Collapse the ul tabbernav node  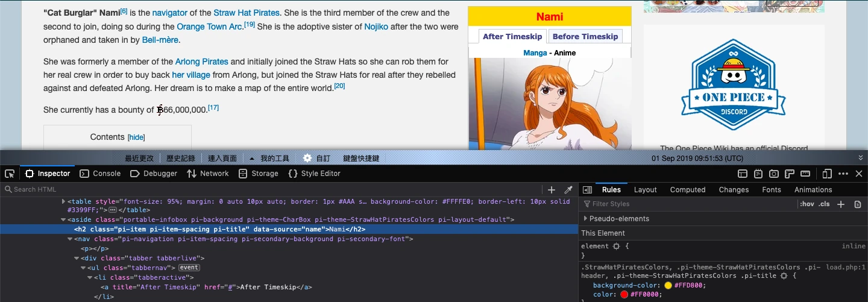coord(83,268)
